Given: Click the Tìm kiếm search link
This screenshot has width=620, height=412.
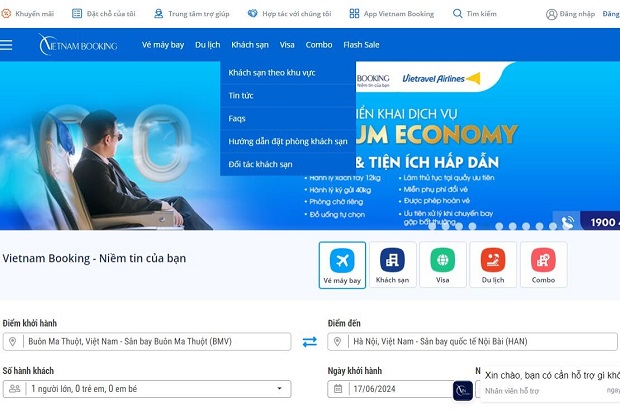Looking at the screenshot, I should (x=482, y=13).
